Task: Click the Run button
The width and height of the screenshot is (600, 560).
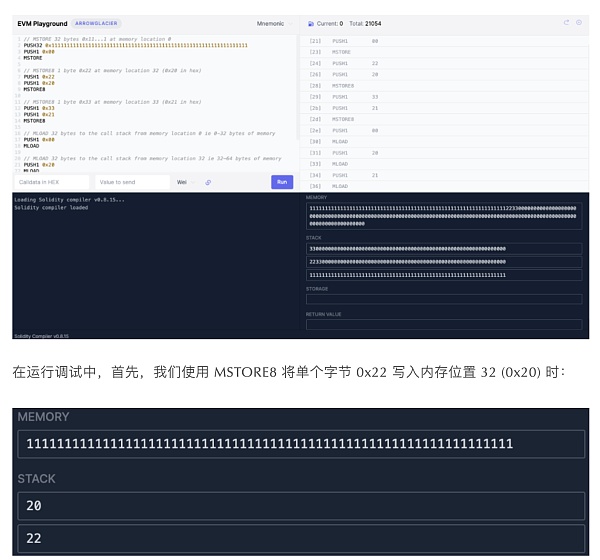Action: coord(282,182)
